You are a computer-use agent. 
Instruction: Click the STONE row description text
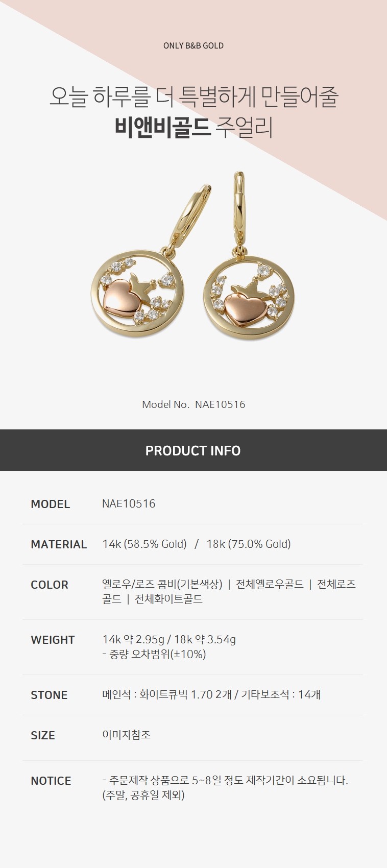(211, 694)
